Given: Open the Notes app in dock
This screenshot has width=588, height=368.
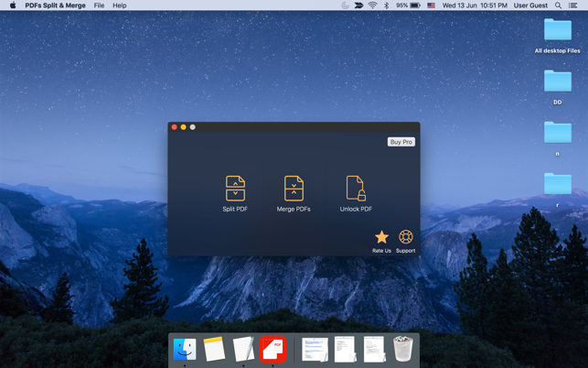Looking at the screenshot, I should pyautogui.click(x=214, y=349).
